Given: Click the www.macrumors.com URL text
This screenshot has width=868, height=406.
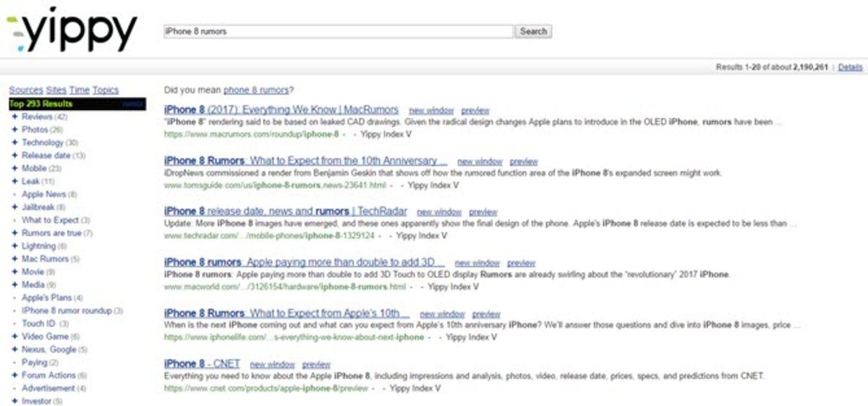Looking at the screenshot, I should 252,134.
